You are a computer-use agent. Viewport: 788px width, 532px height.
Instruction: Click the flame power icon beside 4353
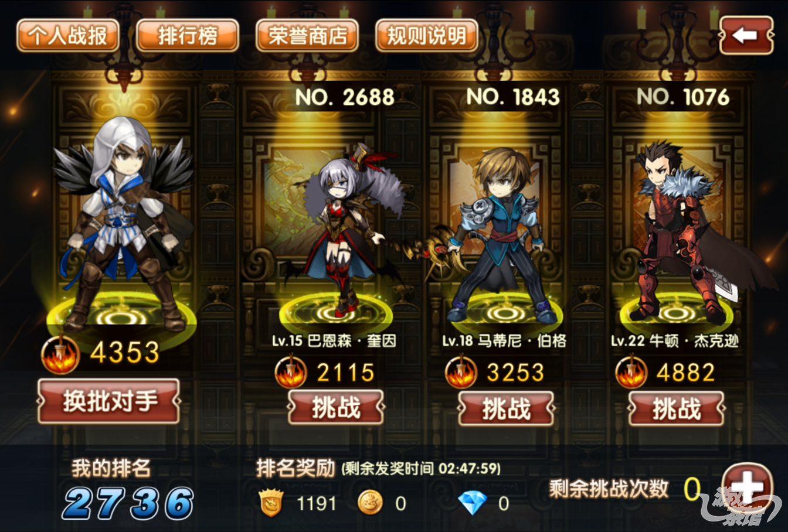coord(60,354)
